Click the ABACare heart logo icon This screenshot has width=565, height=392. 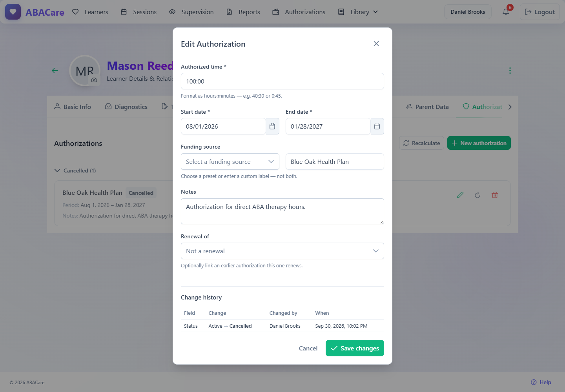(x=13, y=12)
